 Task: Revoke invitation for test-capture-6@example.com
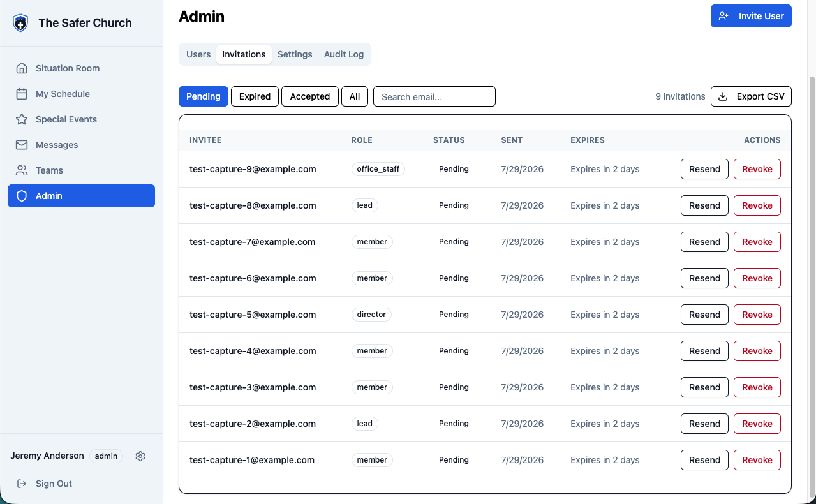[757, 278]
